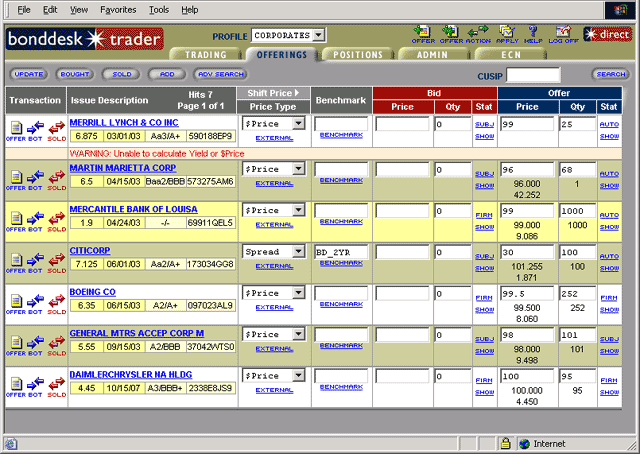Click the Boeing Co offer price field 99.5
Screen dimensions: 640x454
pyautogui.click(x=527, y=294)
